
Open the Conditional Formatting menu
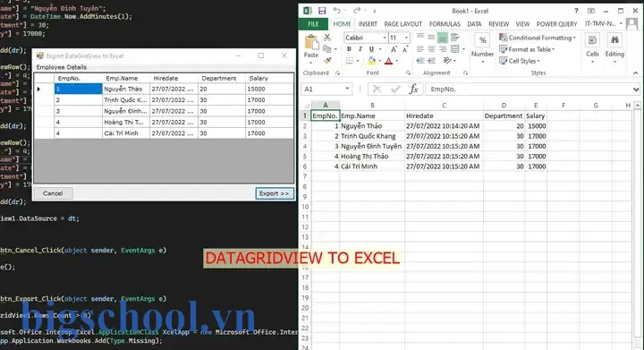[538, 38]
